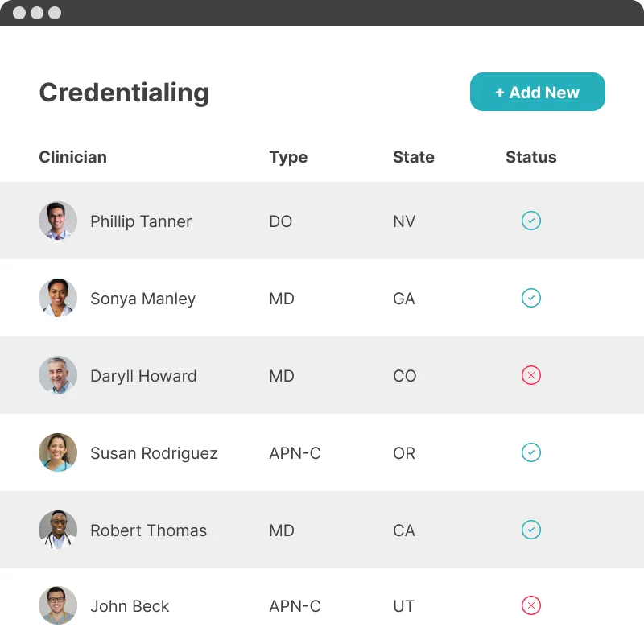Click Daryll Howard's rejected status X icon
This screenshot has width=644, height=644.
coord(530,375)
